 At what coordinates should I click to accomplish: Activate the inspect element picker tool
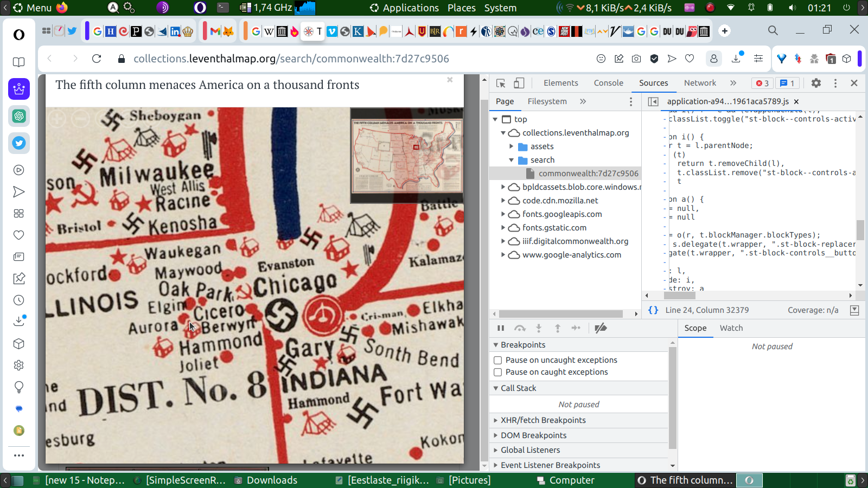501,83
